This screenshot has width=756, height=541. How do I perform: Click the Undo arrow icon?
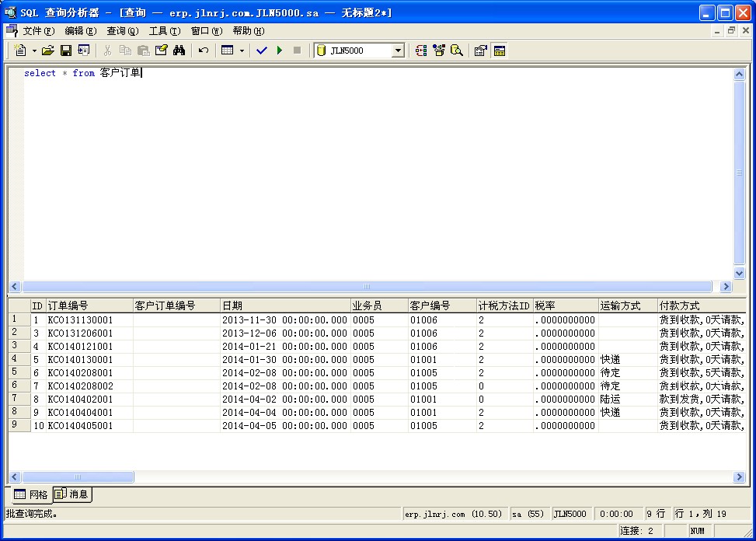[203, 51]
